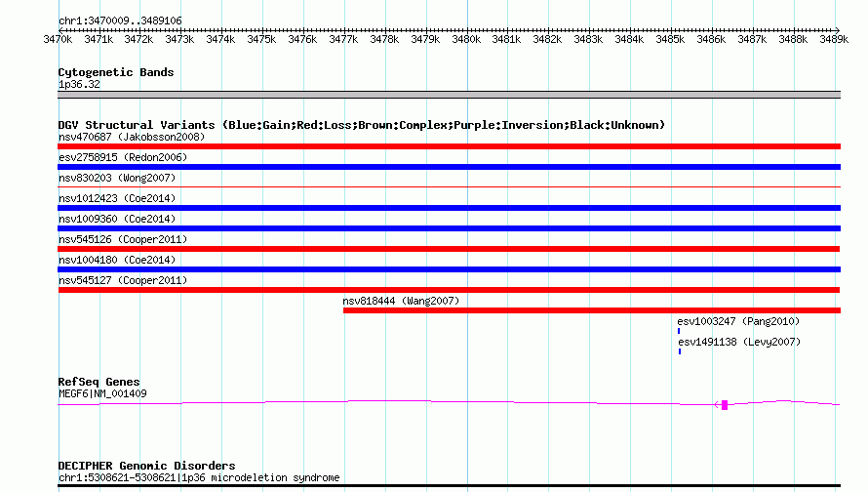Click the 3480k ruler tick label
The image size is (868, 492).
tap(466, 39)
